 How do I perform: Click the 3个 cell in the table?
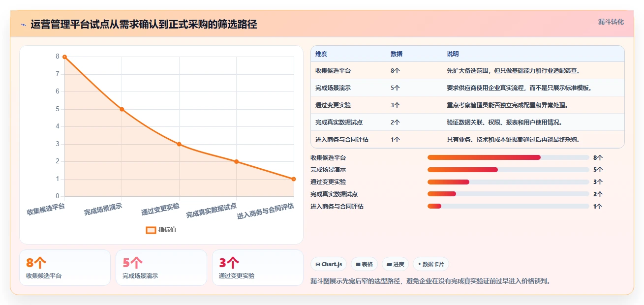click(395, 105)
